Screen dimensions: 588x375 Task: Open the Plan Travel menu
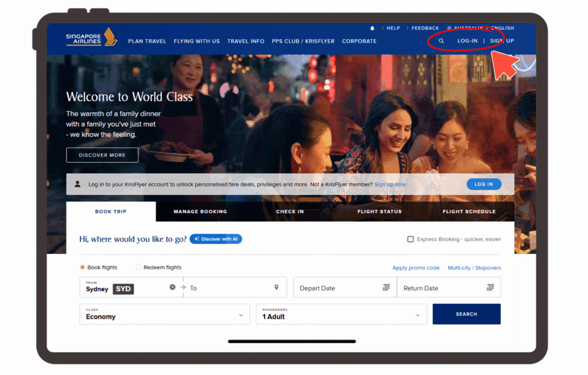tap(147, 41)
